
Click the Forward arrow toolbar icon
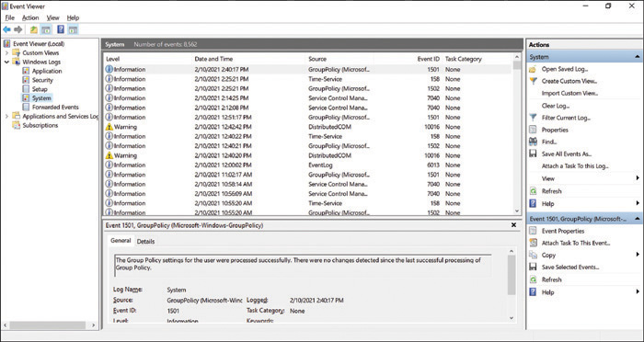click(18, 29)
